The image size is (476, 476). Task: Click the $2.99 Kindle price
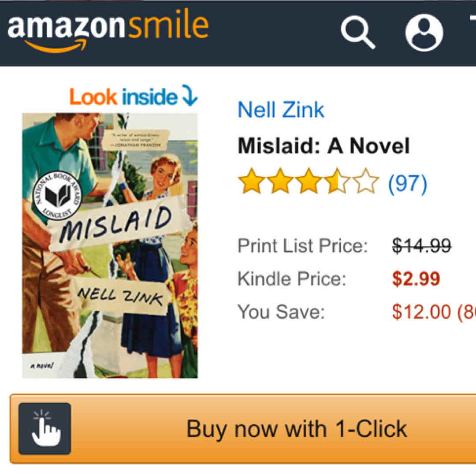click(416, 279)
